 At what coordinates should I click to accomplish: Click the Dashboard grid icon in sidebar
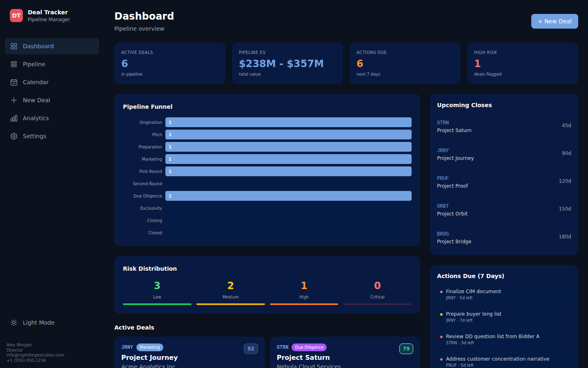pos(14,46)
